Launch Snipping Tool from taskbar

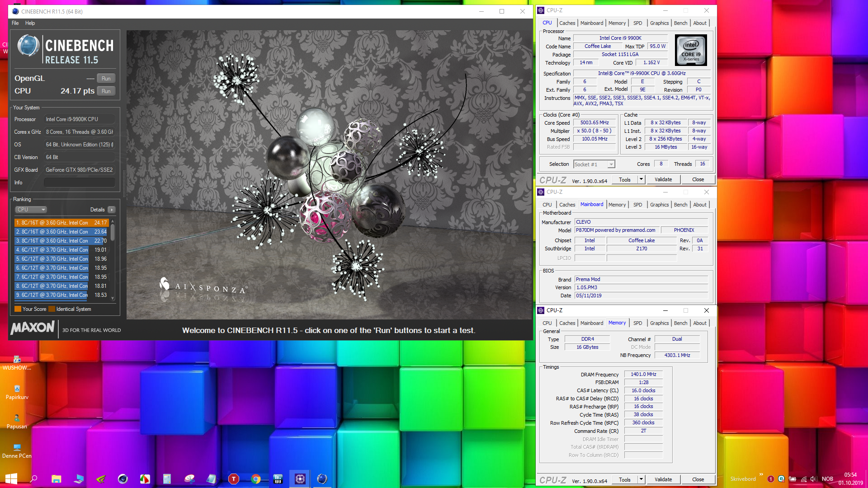189,479
